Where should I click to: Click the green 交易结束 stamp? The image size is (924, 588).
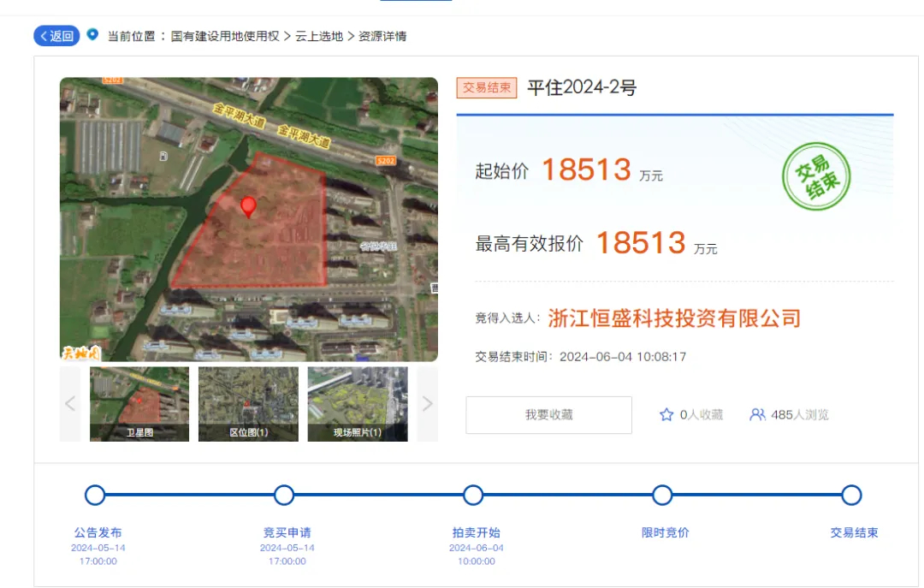pos(816,176)
